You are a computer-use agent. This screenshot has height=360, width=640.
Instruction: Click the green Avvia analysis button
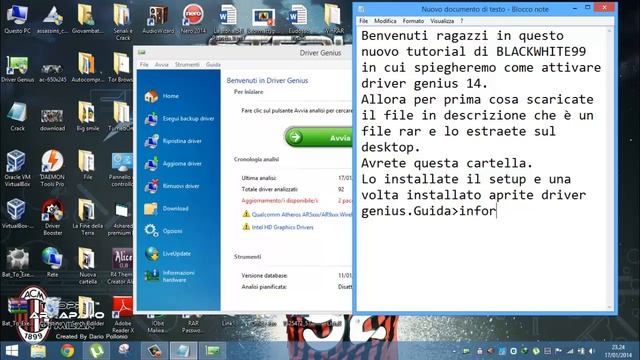coord(319,138)
